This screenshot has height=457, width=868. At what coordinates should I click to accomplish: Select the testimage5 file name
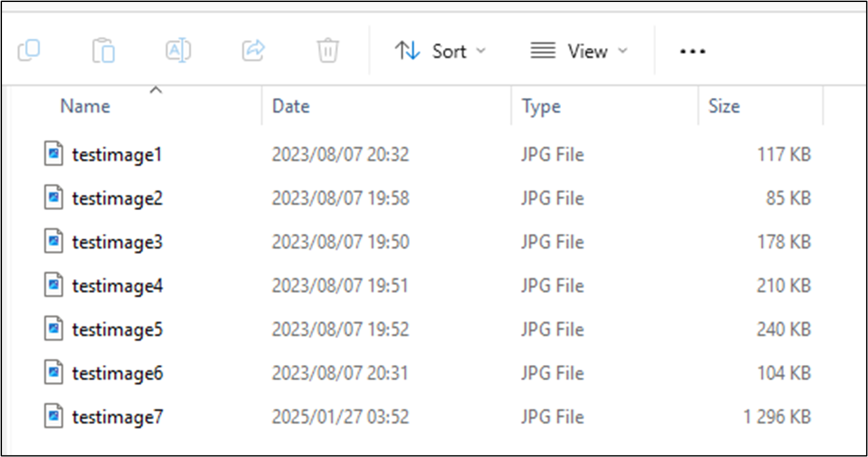click(117, 330)
